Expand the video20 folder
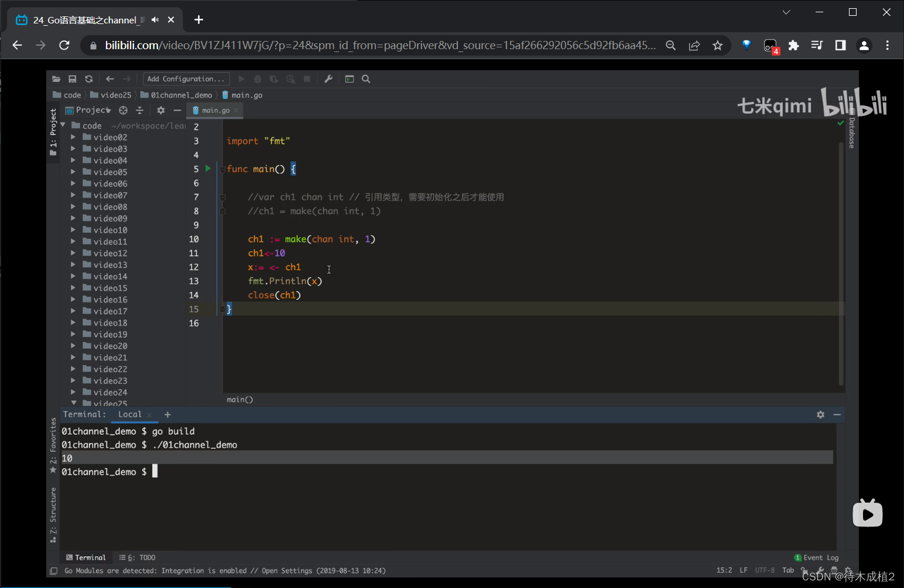904x588 pixels. coord(73,346)
